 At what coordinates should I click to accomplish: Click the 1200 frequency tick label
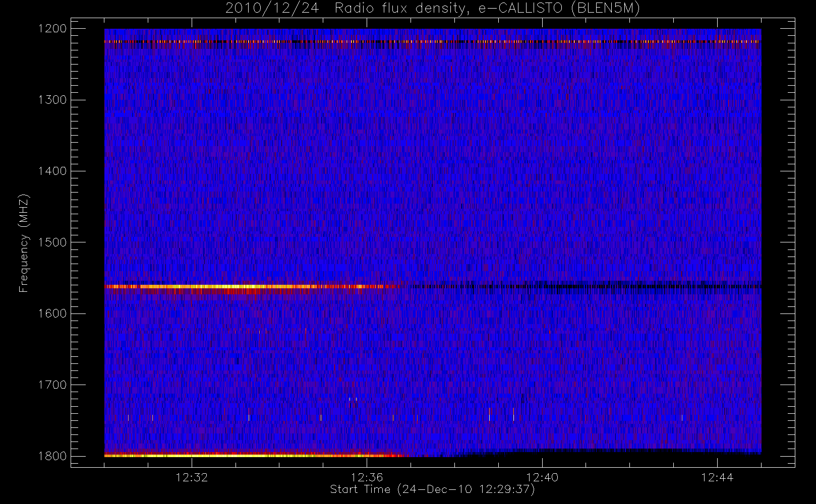[x=52, y=29]
